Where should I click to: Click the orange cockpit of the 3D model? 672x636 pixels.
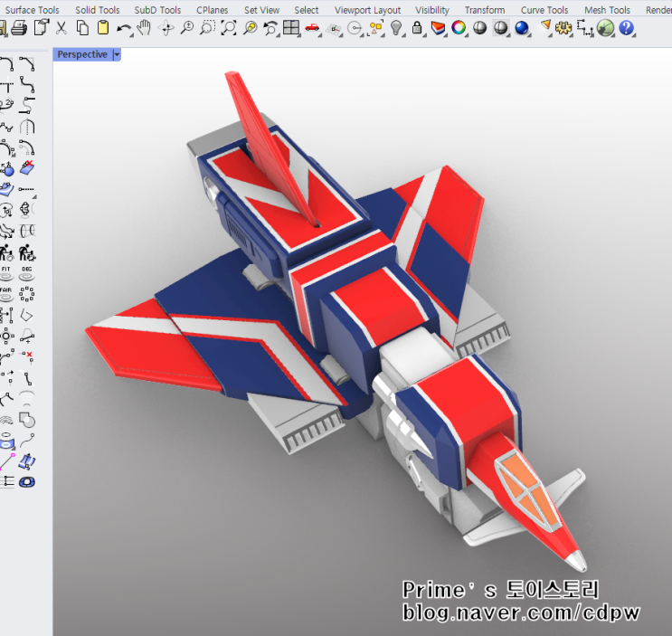(x=529, y=489)
